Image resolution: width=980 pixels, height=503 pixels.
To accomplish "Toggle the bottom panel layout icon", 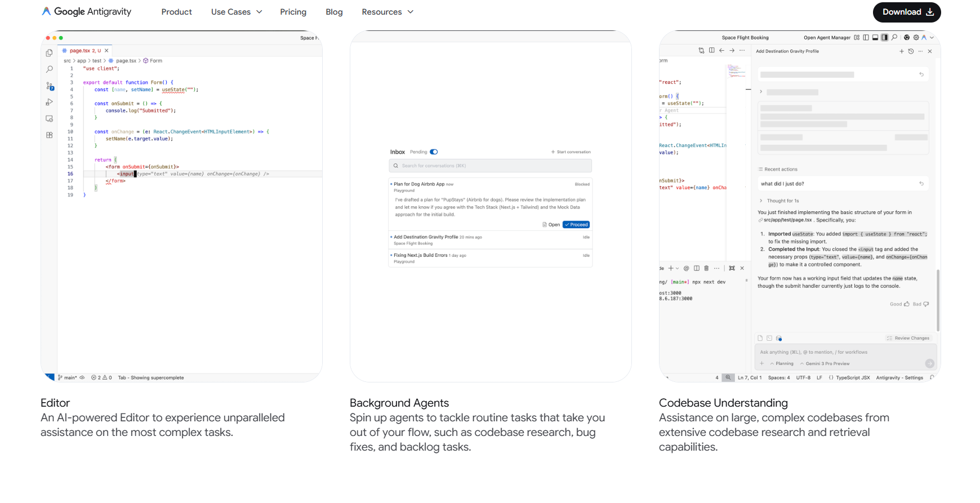I will (x=875, y=38).
